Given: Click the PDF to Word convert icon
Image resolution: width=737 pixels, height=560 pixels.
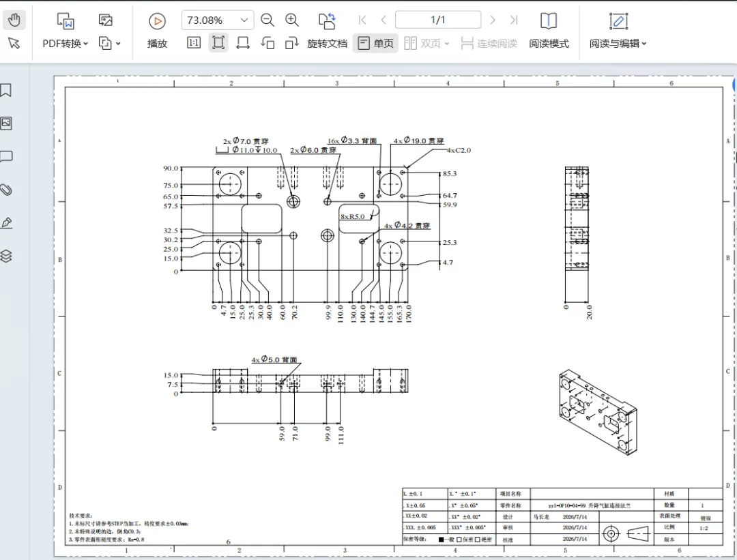Looking at the screenshot, I should pos(66,20).
